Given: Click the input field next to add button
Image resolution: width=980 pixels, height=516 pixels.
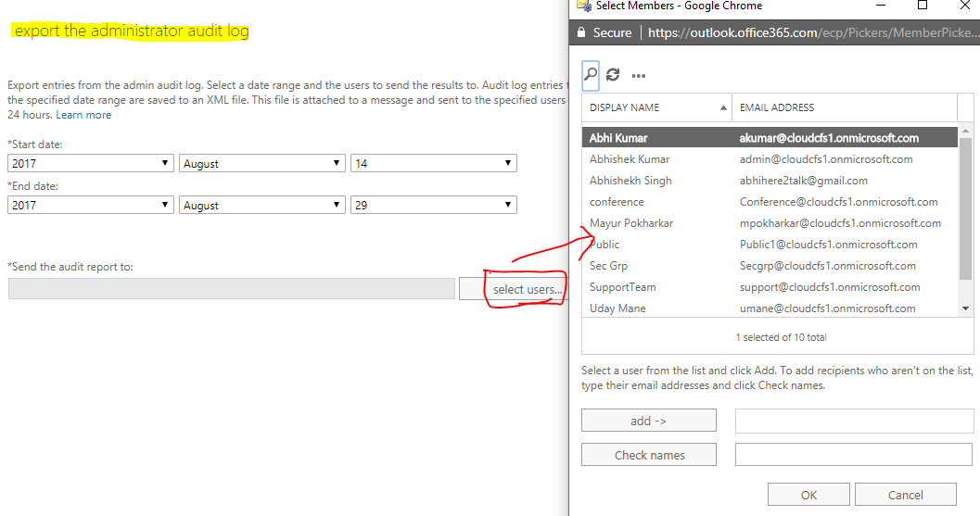Looking at the screenshot, I should (x=855, y=422).
